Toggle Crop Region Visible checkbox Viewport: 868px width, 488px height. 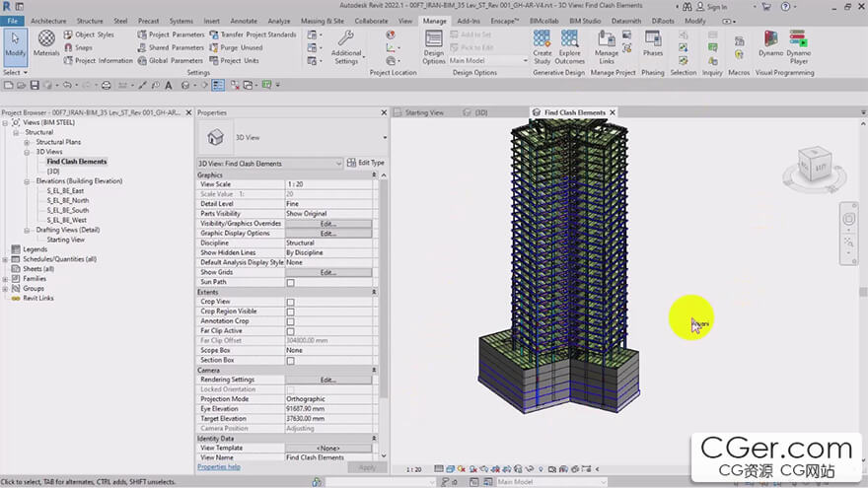click(x=290, y=313)
